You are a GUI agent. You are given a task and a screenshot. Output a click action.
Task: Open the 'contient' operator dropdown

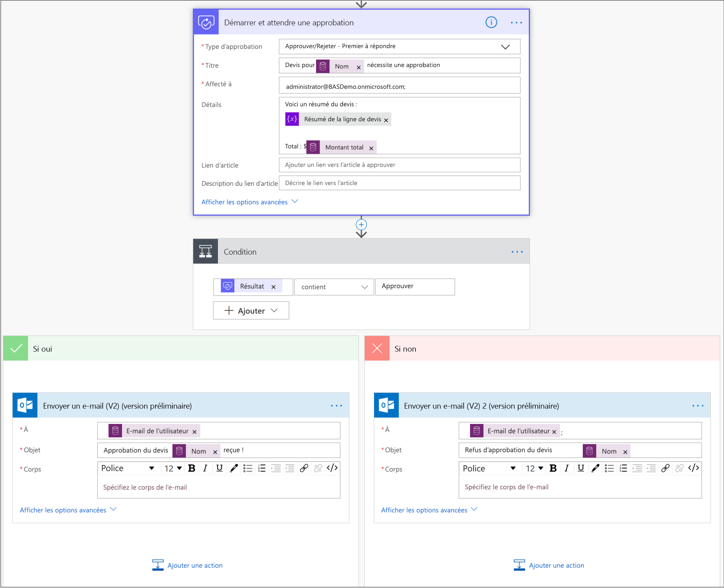click(x=334, y=287)
